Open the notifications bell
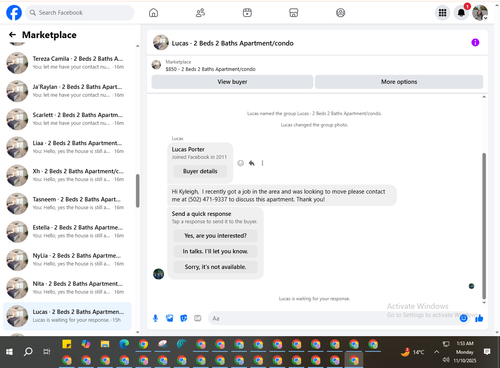This screenshot has height=368, width=500. pyautogui.click(x=461, y=13)
